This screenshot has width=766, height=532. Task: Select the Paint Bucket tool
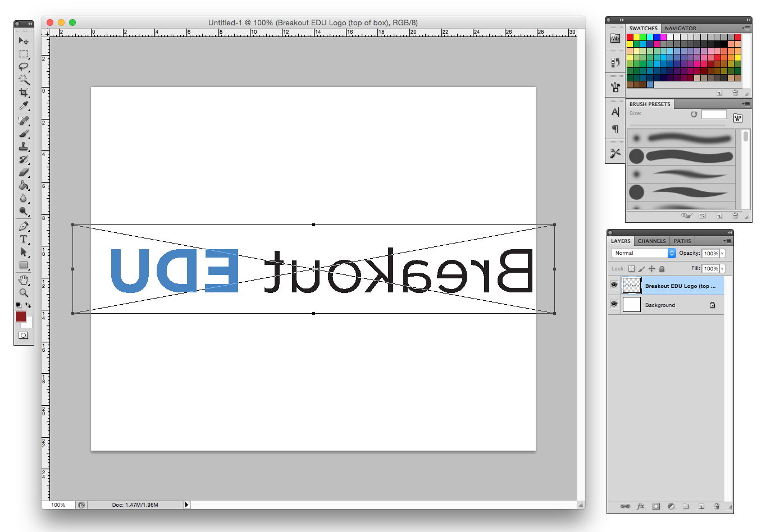23,185
